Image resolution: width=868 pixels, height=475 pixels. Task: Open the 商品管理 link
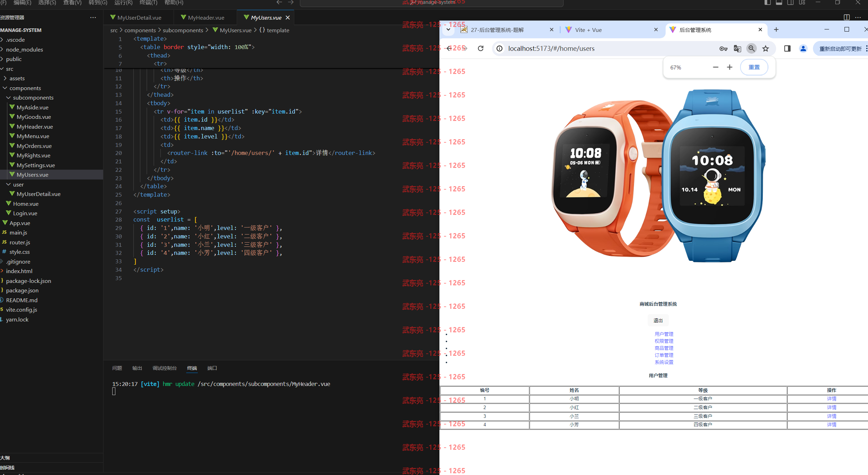coord(664,348)
